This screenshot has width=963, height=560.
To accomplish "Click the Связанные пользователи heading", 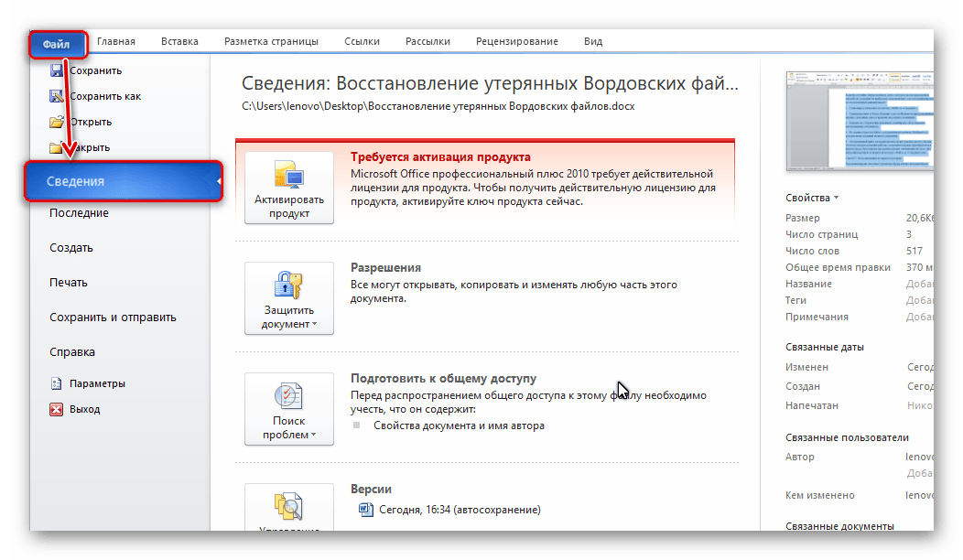I will click(847, 437).
